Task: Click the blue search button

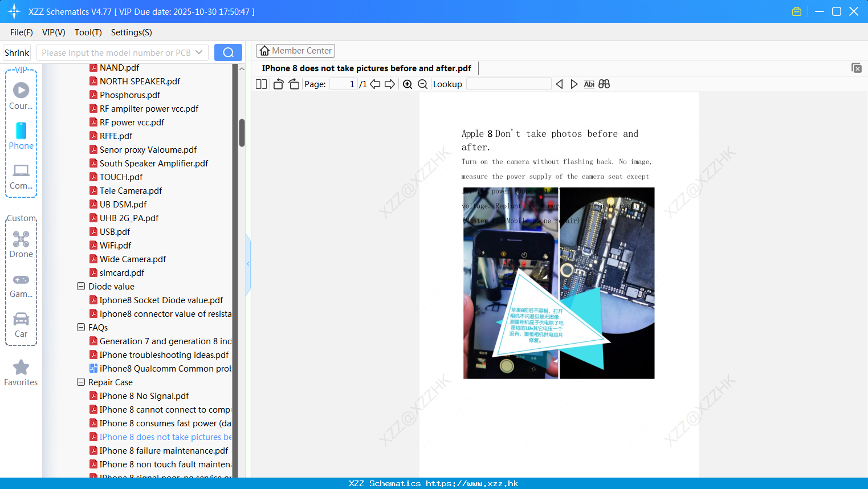Action: tap(228, 52)
